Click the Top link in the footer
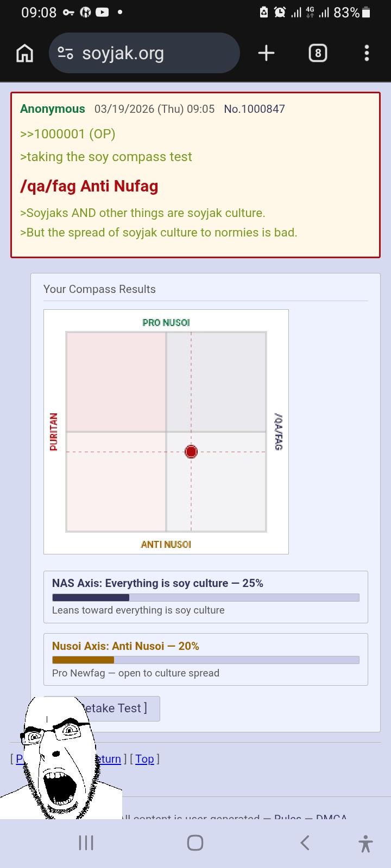Screen dimensions: 391x868 (x=144, y=758)
